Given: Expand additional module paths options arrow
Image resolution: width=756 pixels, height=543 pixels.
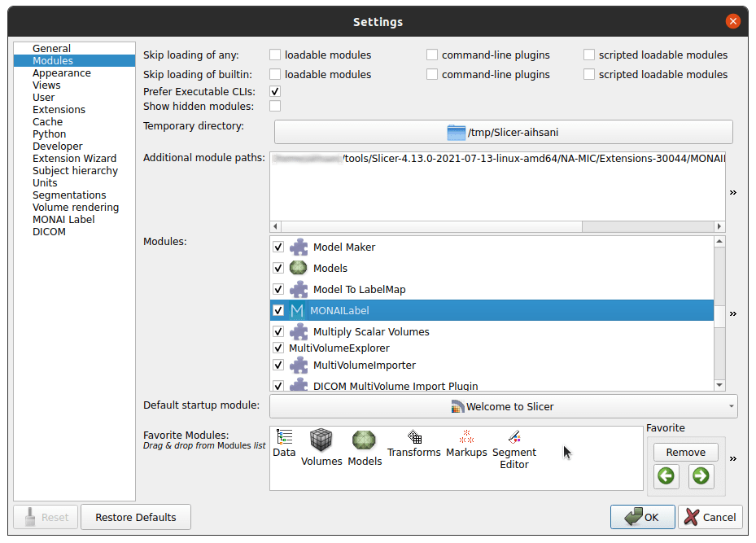Looking at the screenshot, I should [x=733, y=192].
